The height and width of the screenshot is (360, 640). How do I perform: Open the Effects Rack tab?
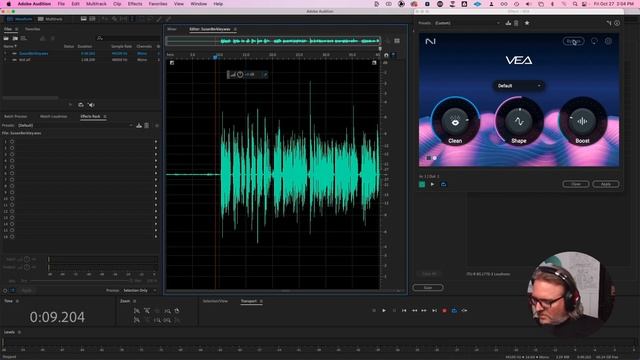[90, 117]
